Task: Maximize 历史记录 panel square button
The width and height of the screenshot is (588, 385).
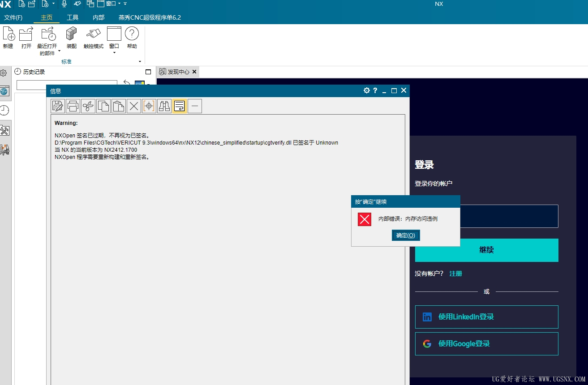Action: 148,72
